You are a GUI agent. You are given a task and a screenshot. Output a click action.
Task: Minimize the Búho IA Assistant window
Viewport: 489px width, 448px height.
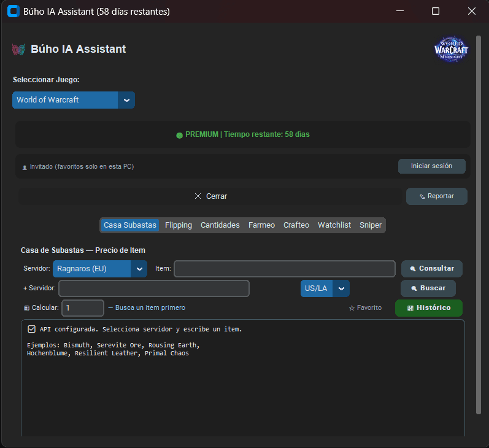[x=400, y=11]
